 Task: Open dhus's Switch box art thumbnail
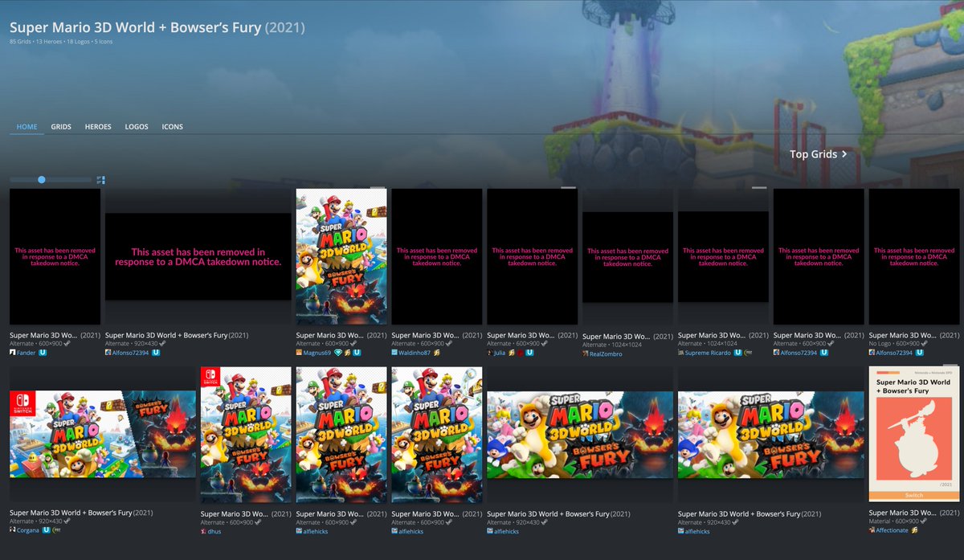pyautogui.click(x=246, y=435)
